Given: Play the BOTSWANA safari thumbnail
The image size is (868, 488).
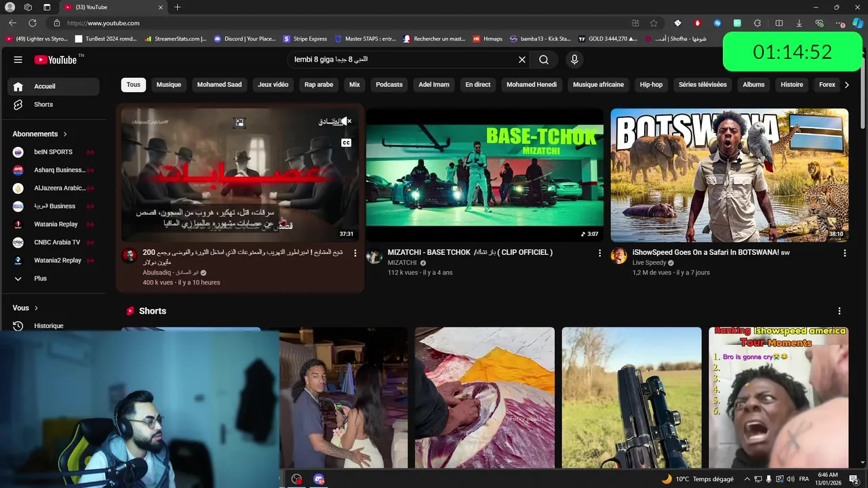Looking at the screenshot, I should (x=729, y=175).
